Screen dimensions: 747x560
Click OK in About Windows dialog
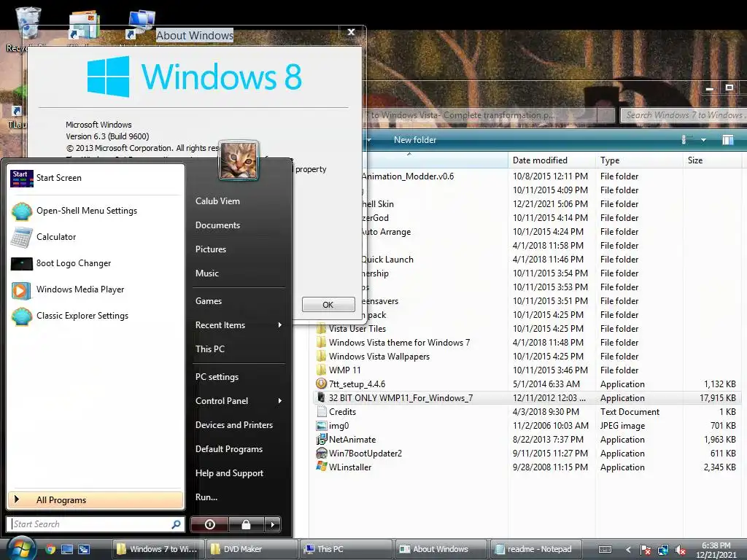click(328, 305)
